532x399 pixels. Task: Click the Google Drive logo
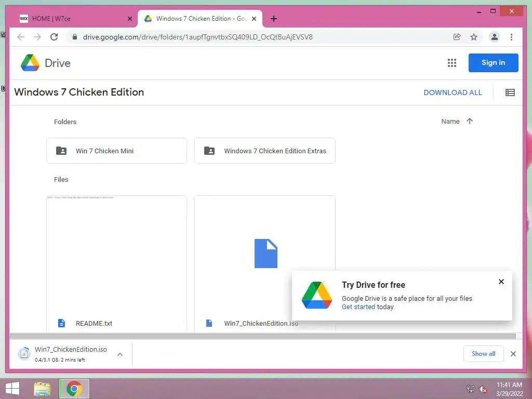[x=30, y=63]
